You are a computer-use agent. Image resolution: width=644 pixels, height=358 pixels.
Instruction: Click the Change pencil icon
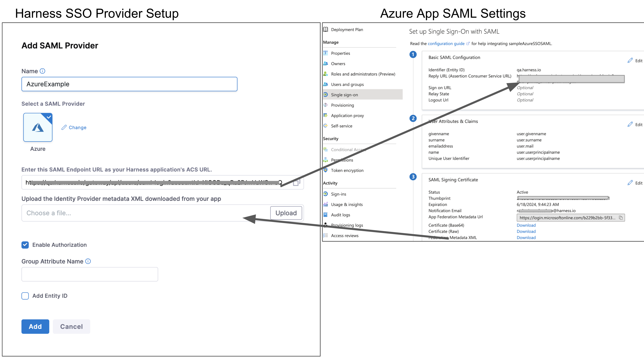[x=64, y=127]
